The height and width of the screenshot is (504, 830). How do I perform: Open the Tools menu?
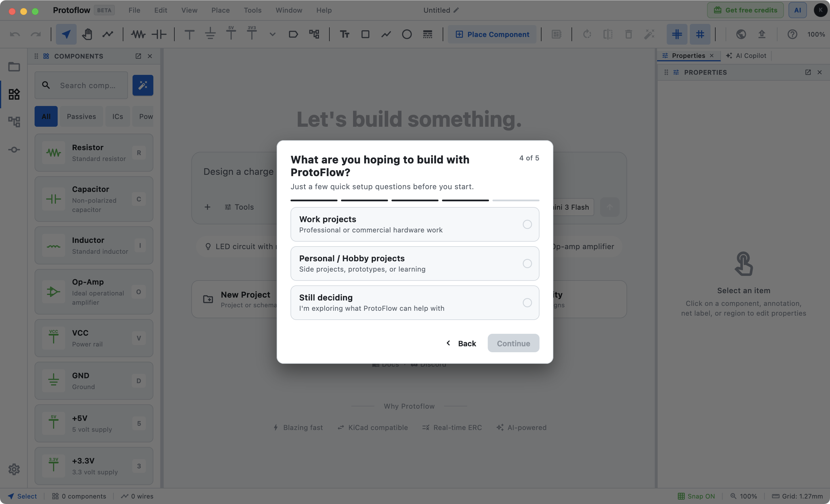(253, 10)
